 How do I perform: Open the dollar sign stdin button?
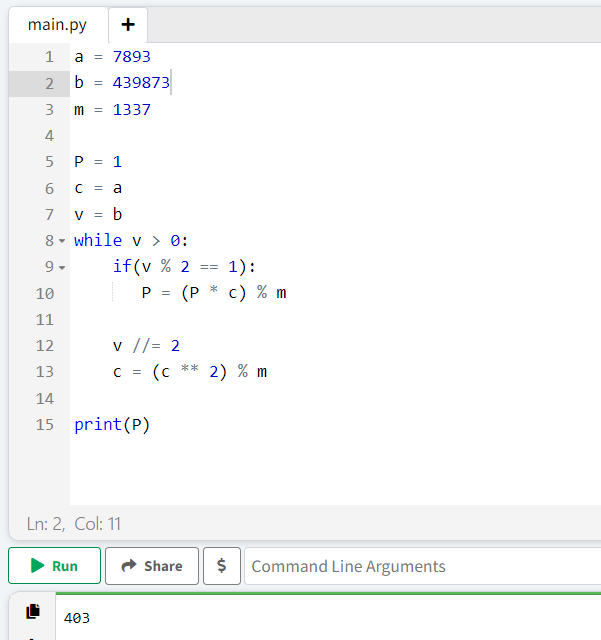(x=222, y=566)
